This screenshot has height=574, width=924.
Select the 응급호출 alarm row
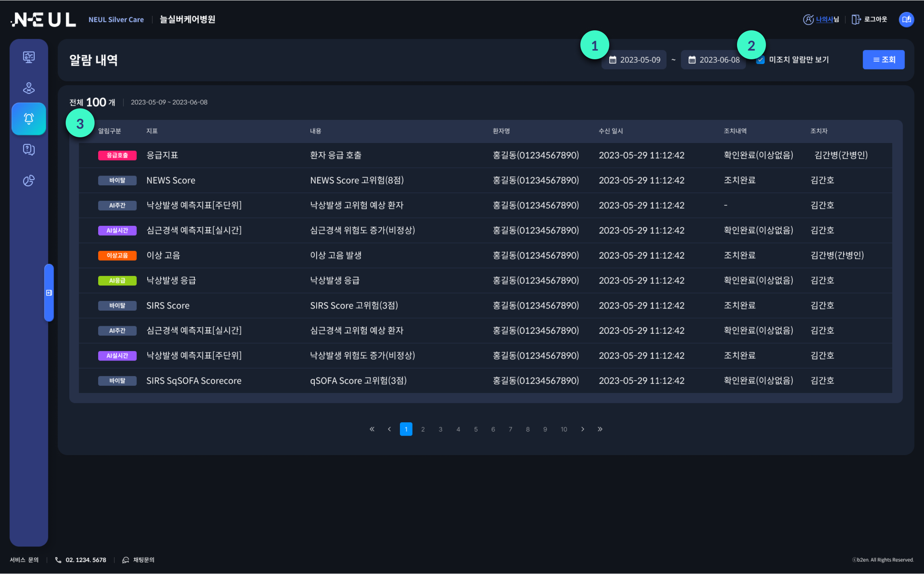[x=485, y=155]
